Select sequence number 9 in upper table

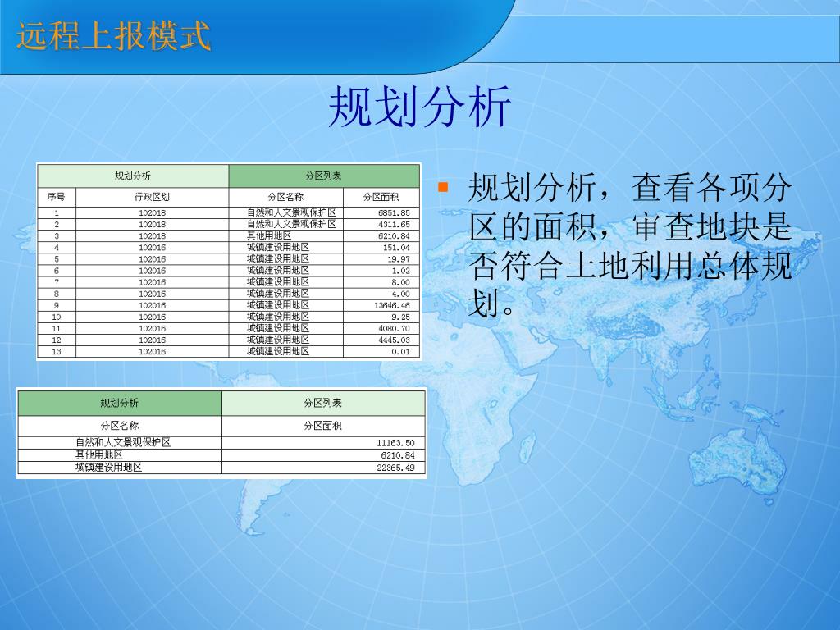(x=57, y=305)
